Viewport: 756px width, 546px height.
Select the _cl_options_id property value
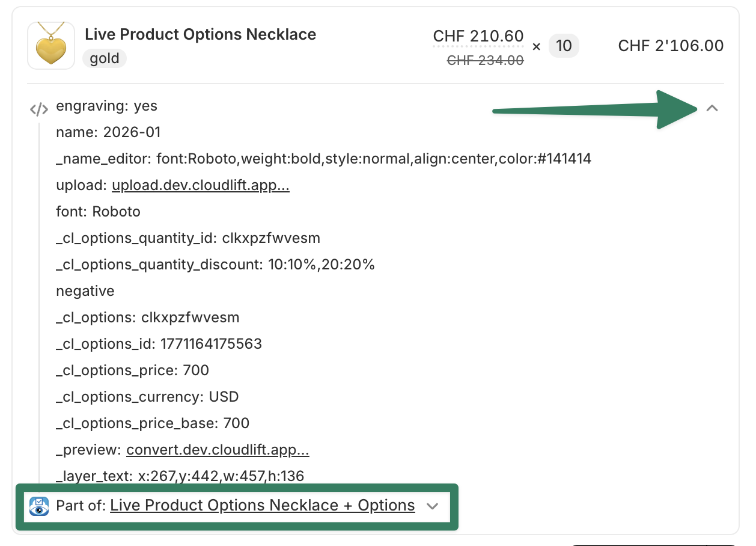click(211, 344)
